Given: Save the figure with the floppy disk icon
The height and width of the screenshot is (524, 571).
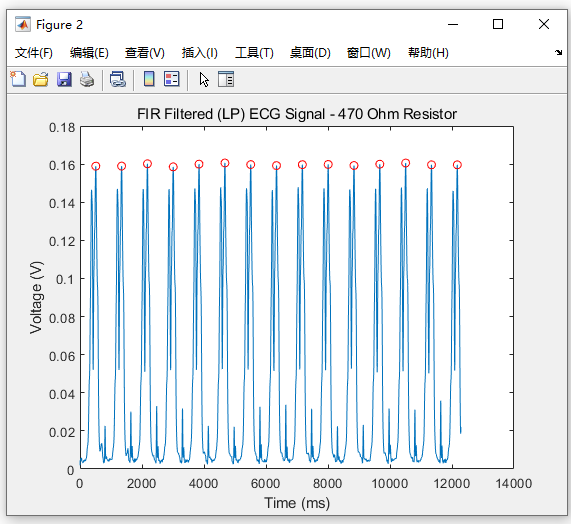Looking at the screenshot, I should pos(64,79).
